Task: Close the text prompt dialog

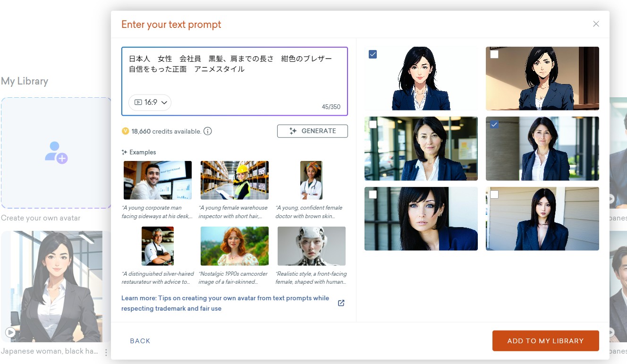Action: [596, 24]
